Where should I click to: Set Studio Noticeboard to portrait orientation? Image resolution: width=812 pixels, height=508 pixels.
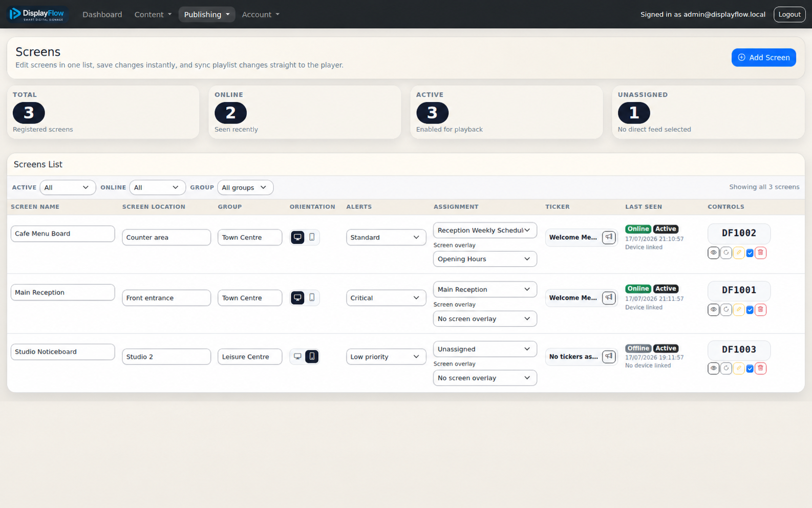coord(312,356)
